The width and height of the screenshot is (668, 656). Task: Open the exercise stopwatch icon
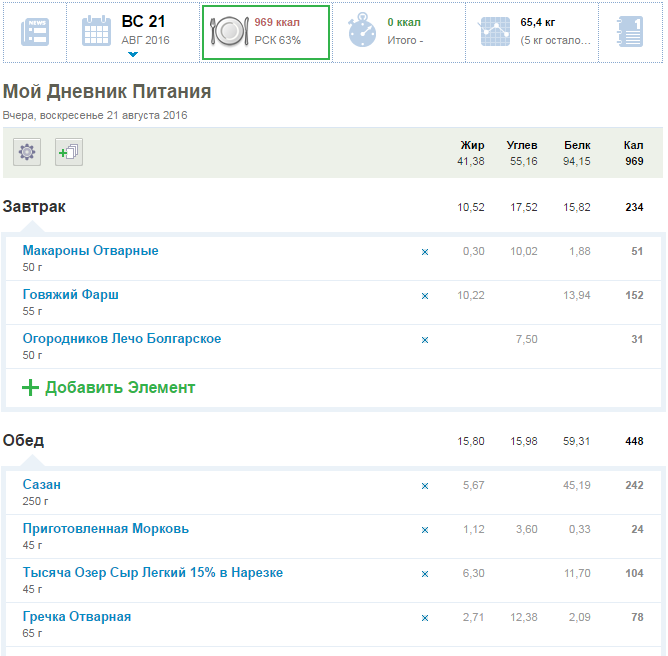coord(362,32)
